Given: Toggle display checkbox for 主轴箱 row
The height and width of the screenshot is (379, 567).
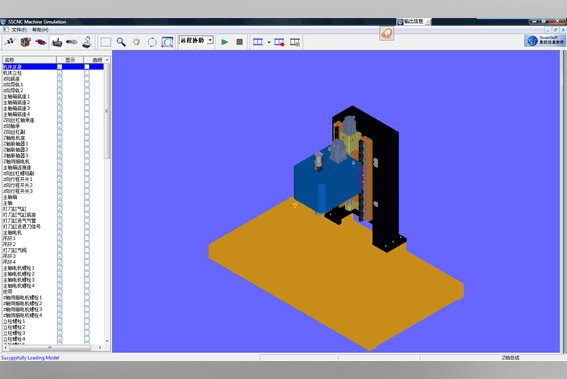Looking at the screenshot, I should [x=60, y=197].
